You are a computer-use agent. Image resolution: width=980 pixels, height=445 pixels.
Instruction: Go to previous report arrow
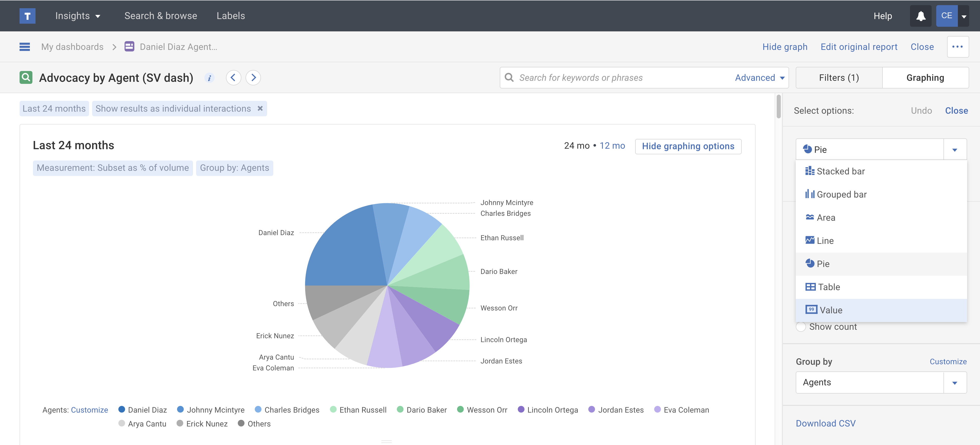pos(233,78)
